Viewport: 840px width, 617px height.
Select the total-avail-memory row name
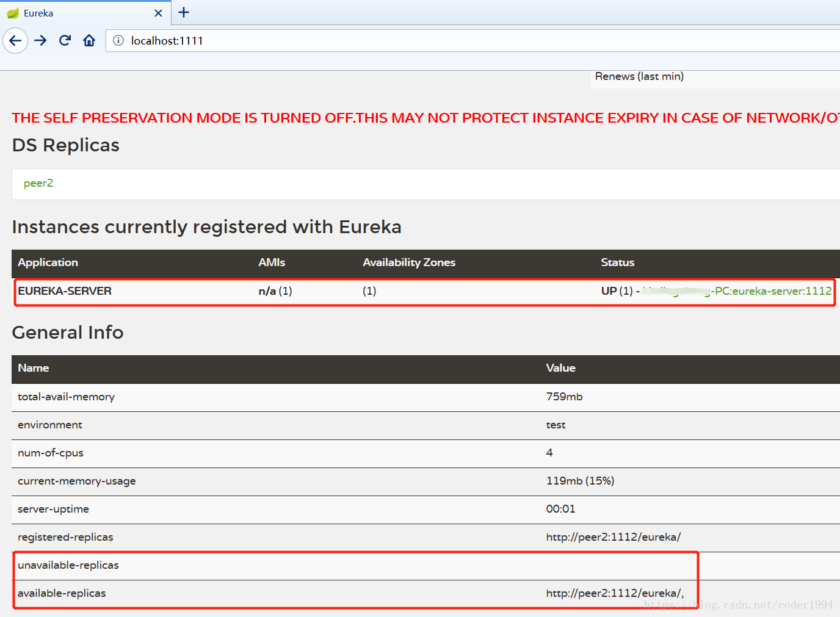coord(66,397)
